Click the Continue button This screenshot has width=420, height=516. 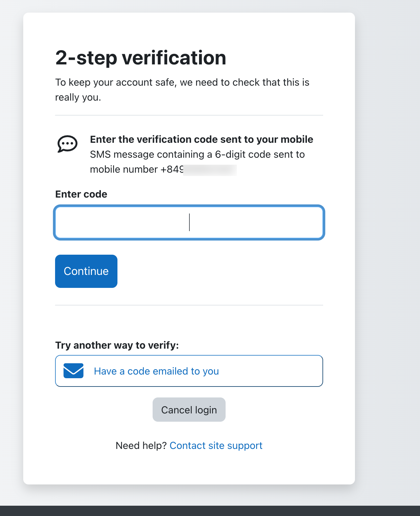click(x=86, y=271)
